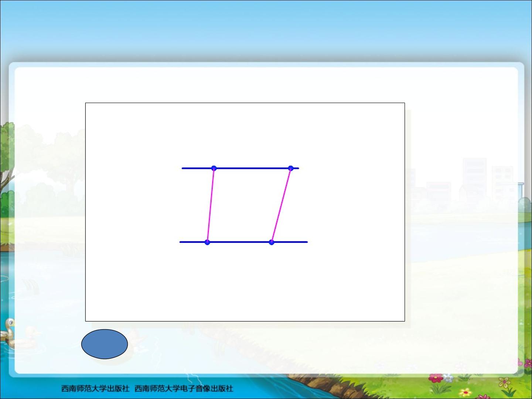Select the bottom-left blue point on the lower line
The height and width of the screenshot is (399, 532).
(207, 242)
